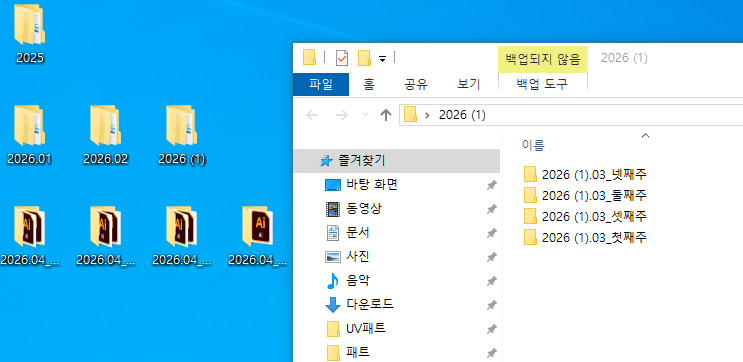Open recent locations dropdown arrow
This screenshot has width=743, height=362.
click(365, 115)
